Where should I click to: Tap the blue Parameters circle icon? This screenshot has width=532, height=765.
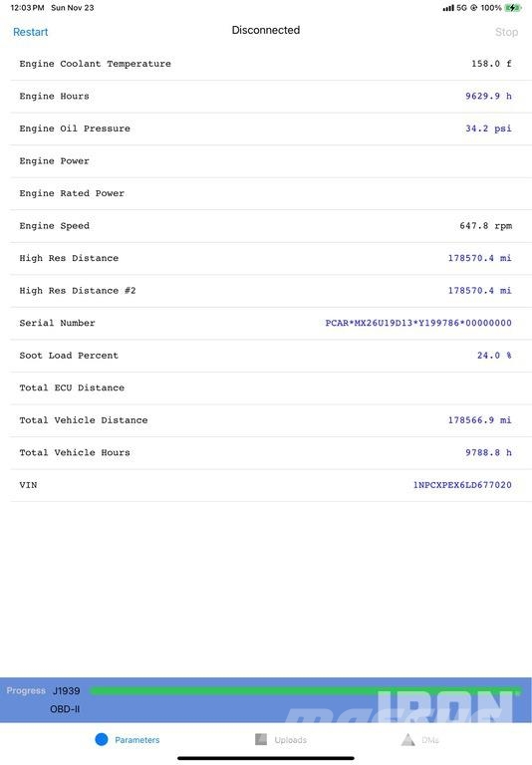102,739
